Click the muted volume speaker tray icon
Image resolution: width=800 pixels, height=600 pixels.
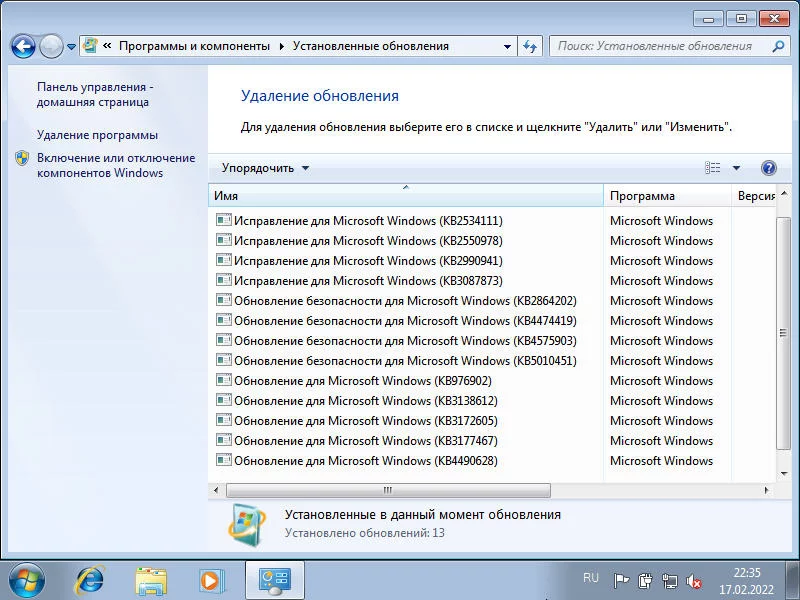pos(693,581)
